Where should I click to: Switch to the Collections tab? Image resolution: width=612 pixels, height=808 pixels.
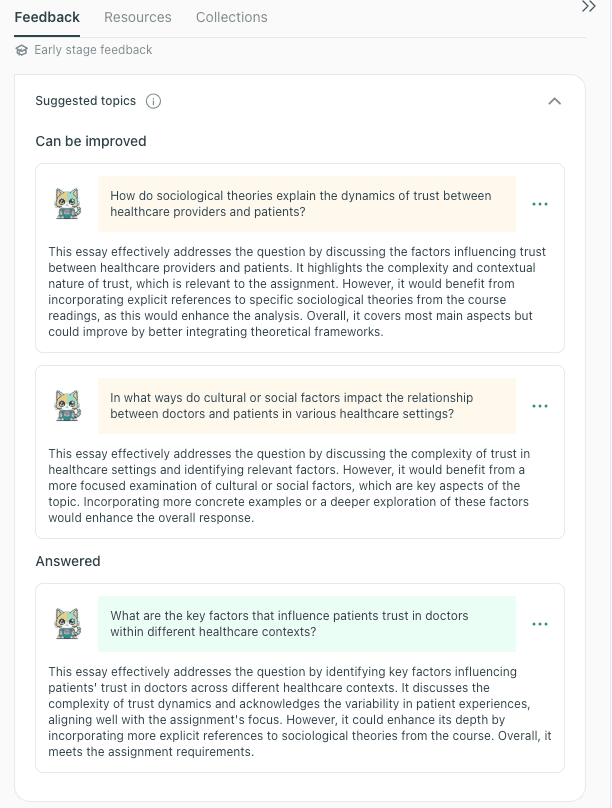point(231,17)
